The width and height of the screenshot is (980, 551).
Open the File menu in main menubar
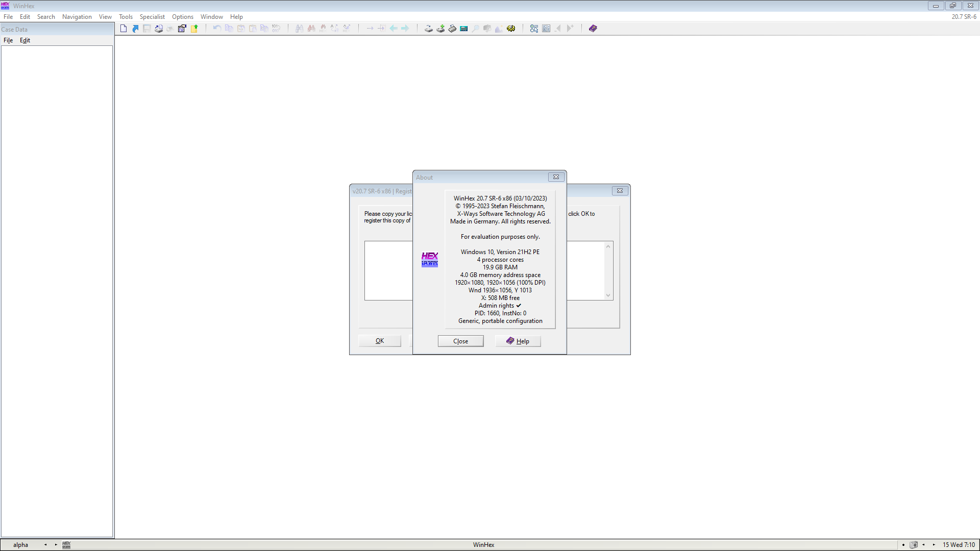pos(8,17)
